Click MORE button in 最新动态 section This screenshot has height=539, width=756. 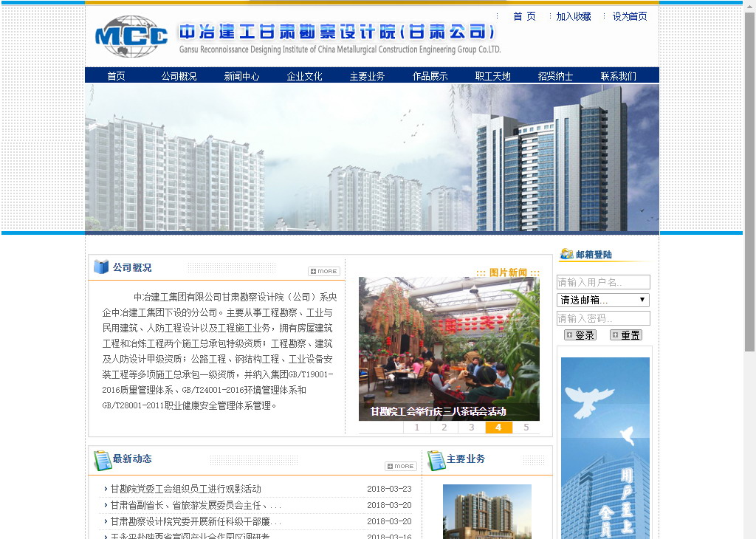tap(401, 466)
